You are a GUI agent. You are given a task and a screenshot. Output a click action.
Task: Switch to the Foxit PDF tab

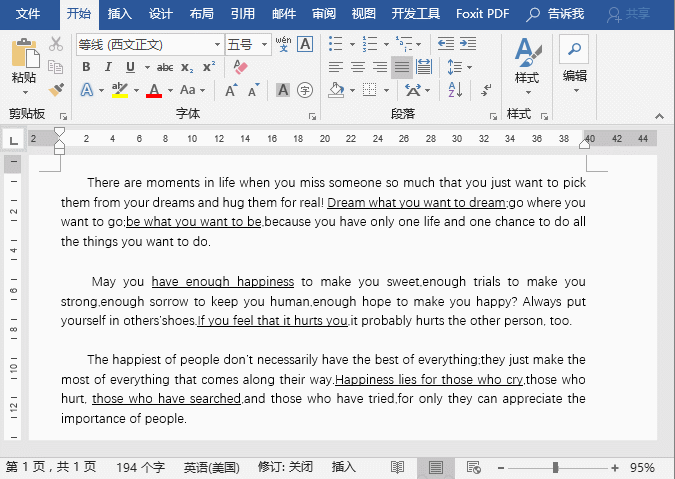[483, 14]
